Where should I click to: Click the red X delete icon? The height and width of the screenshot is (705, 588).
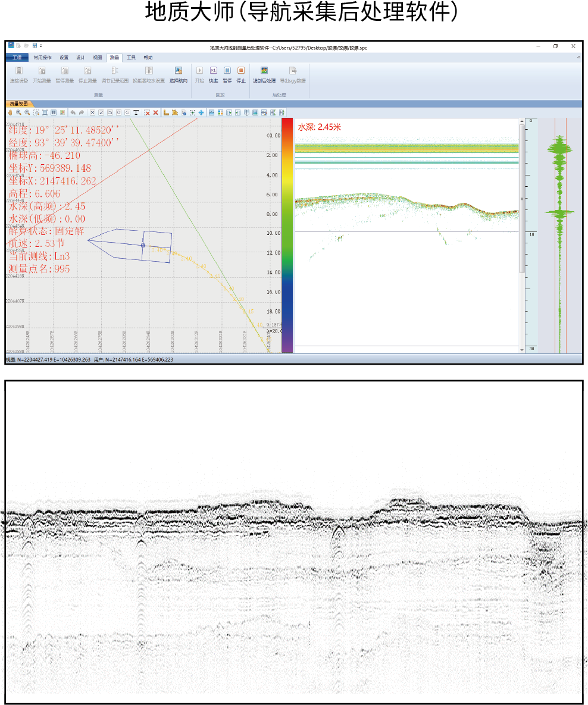click(156, 112)
